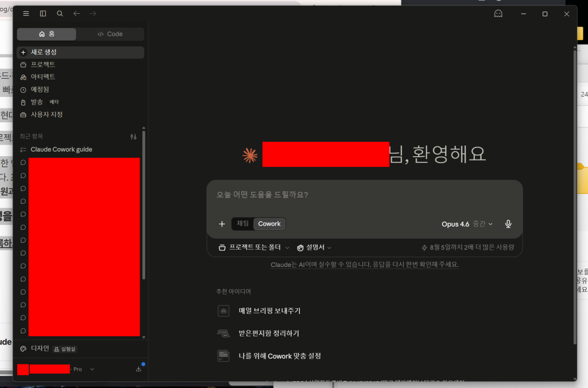Screen dimensions: 588x388
Task: Open 프로젝트 in sidebar
Action: tap(80, 64)
